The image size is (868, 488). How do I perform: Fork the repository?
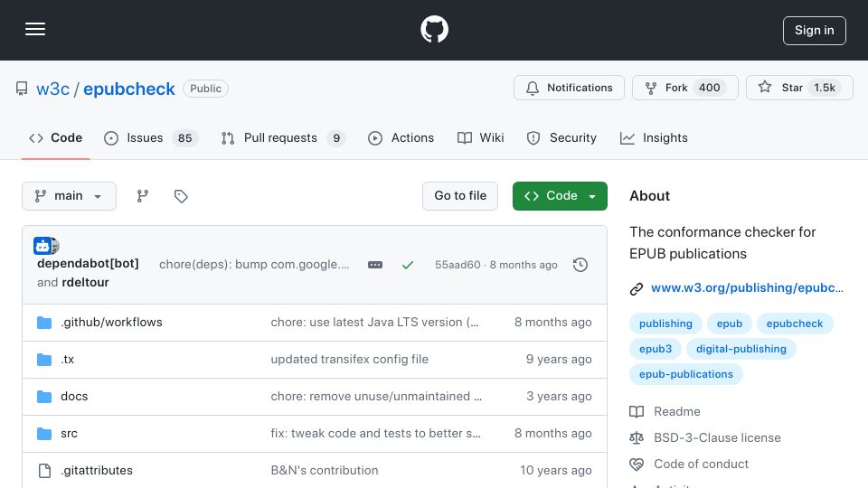pos(684,88)
